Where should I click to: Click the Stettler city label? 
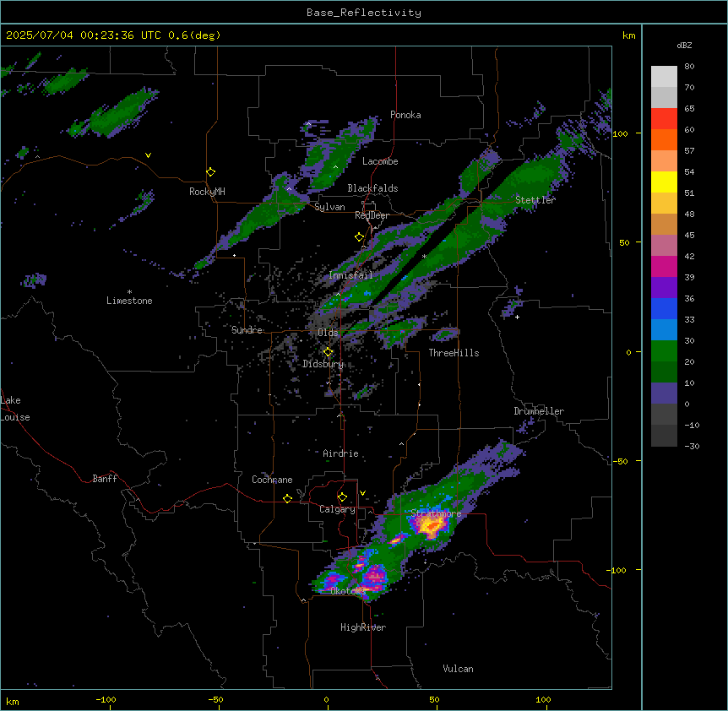(x=535, y=200)
